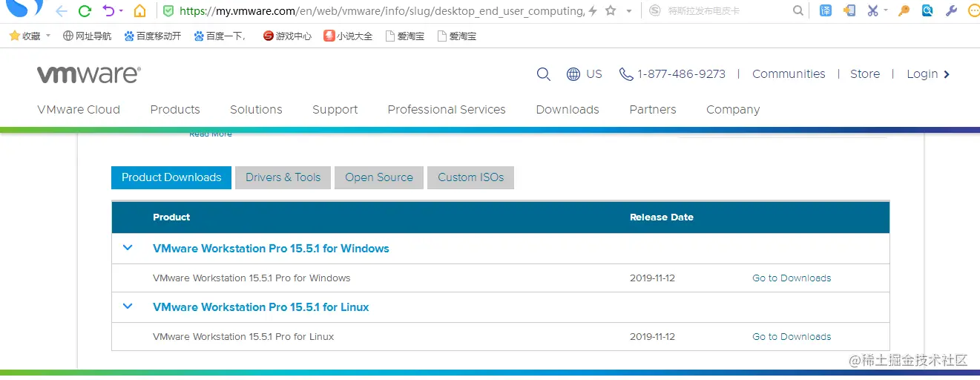
Task: Click the Product column header
Action: 171,217
